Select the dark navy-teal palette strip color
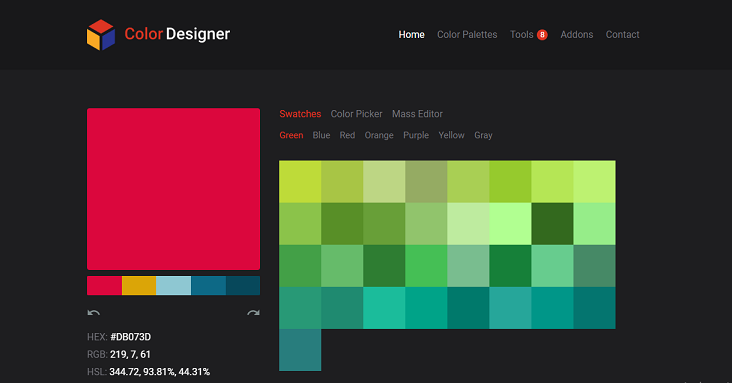The image size is (732, 383). (x=243, y=285)
